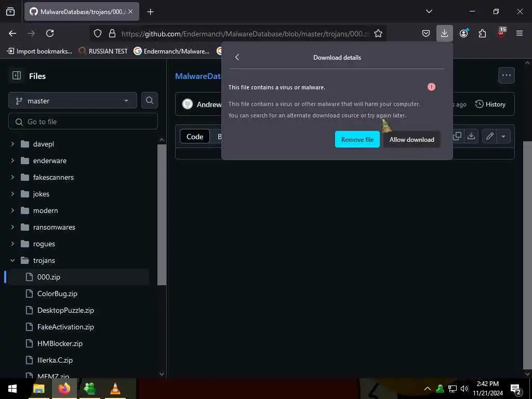Open Windows Start menu
Viewport: 532px width, 399px height.
pyautogui.click(x=12, y=389)
